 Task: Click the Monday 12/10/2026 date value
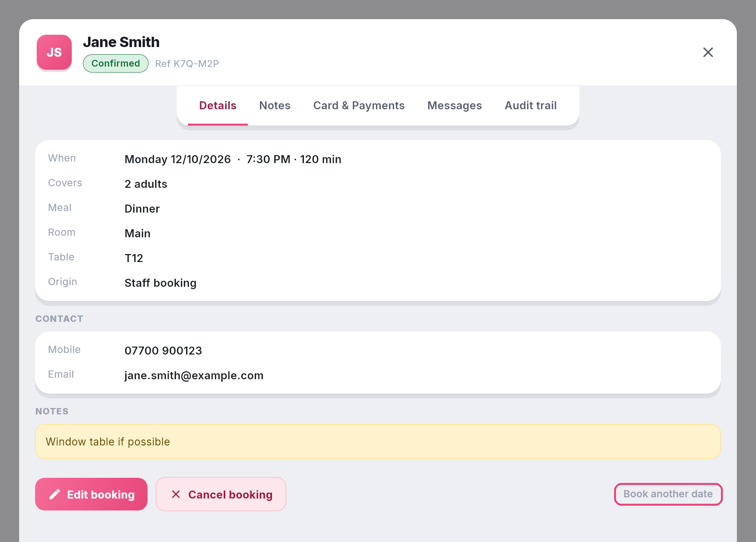point(177,159)
